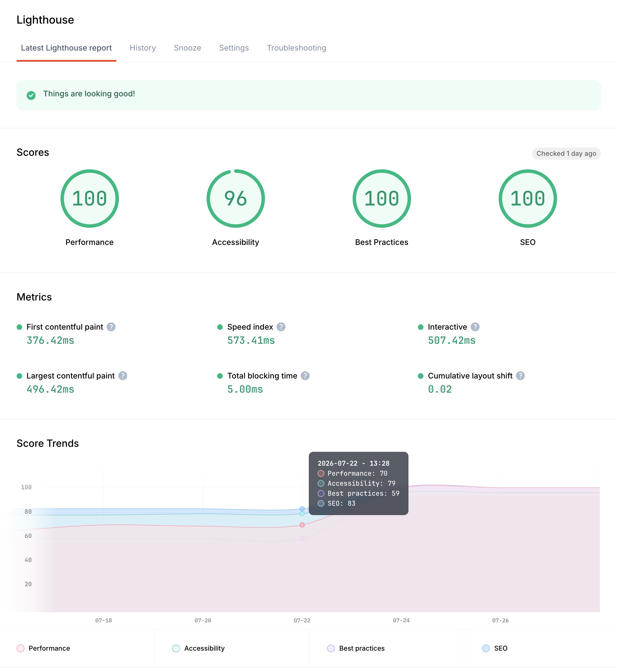
Task: Click Total blocking time help icon
Action: click(305, 376)
